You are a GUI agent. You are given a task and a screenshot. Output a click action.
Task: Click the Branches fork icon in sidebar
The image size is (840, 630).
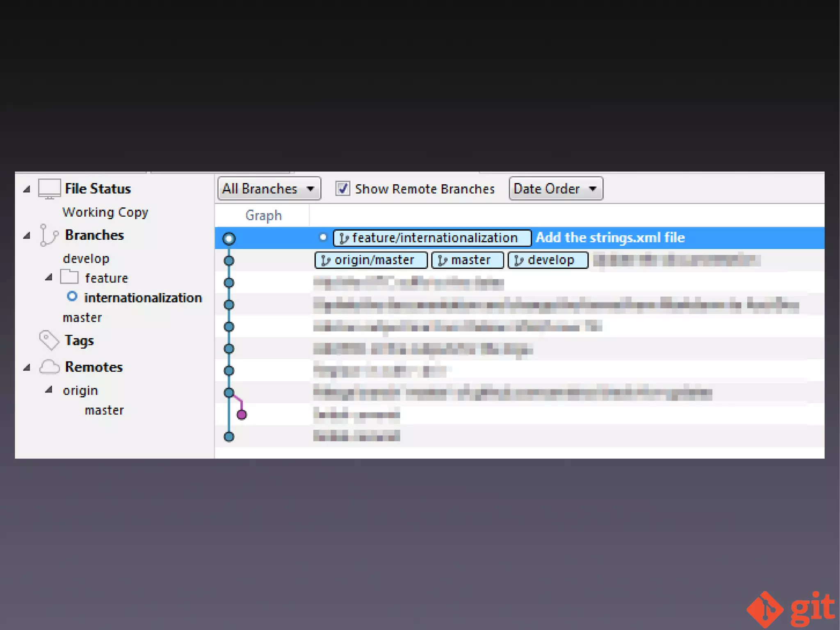tap(49, 235)
